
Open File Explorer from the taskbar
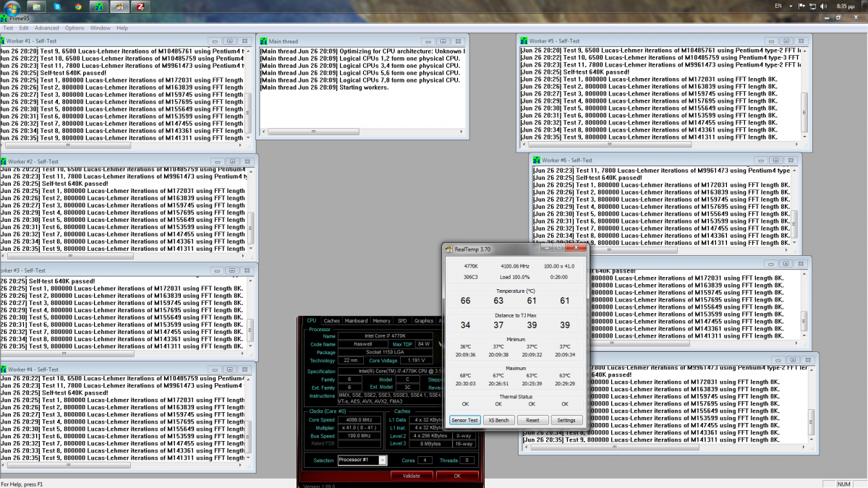[x=35, y=7]
